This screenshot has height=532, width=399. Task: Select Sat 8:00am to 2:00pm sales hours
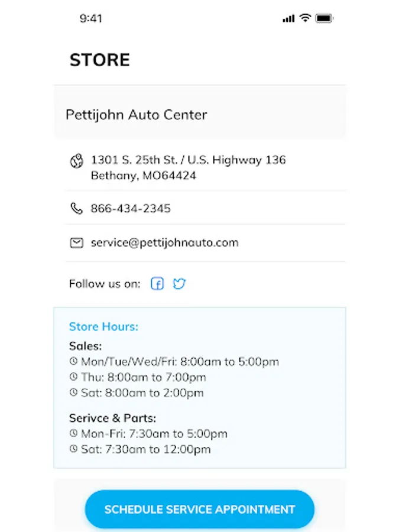(142, 393)
